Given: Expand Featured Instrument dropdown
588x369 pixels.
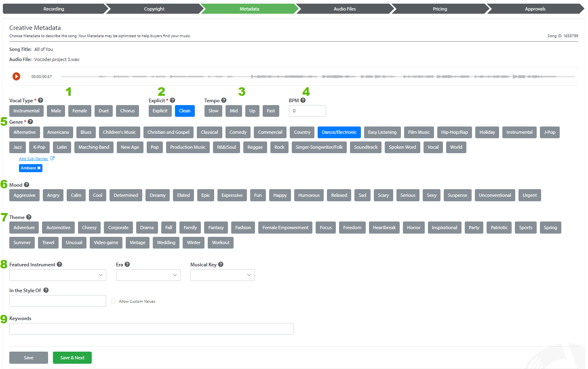Looking at the screenshot, I should 58,275.
